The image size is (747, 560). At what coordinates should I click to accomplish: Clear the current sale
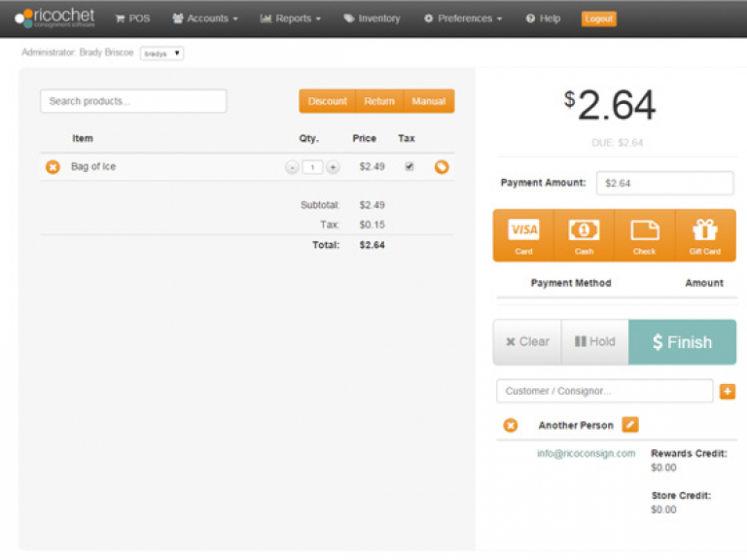click(527, 342)
